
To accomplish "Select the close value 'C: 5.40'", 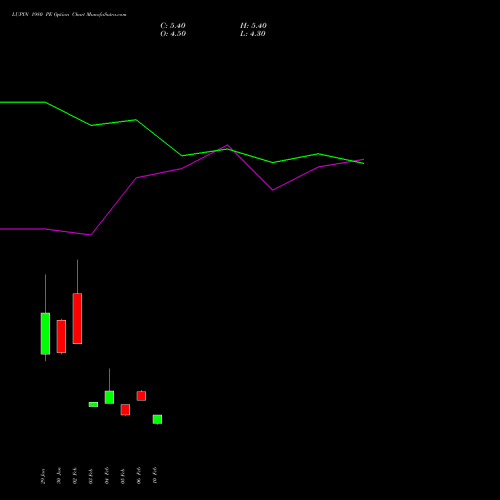I will click(x=173, y=26).
